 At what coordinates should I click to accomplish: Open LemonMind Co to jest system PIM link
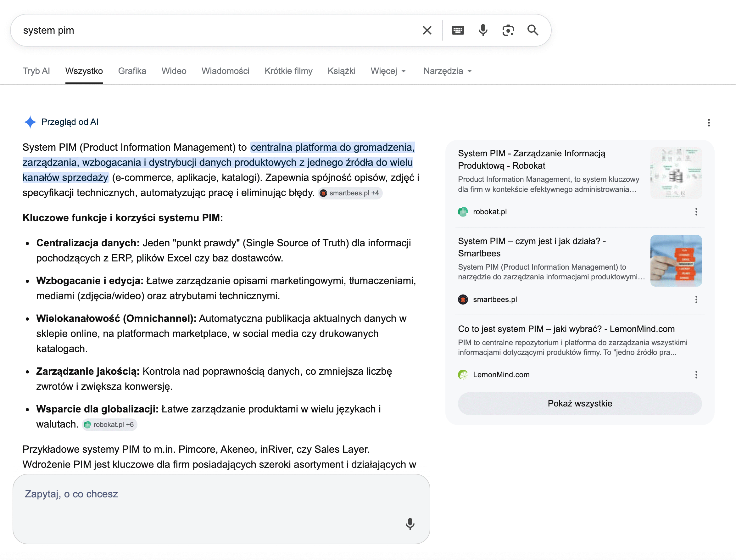coord(566,329)
